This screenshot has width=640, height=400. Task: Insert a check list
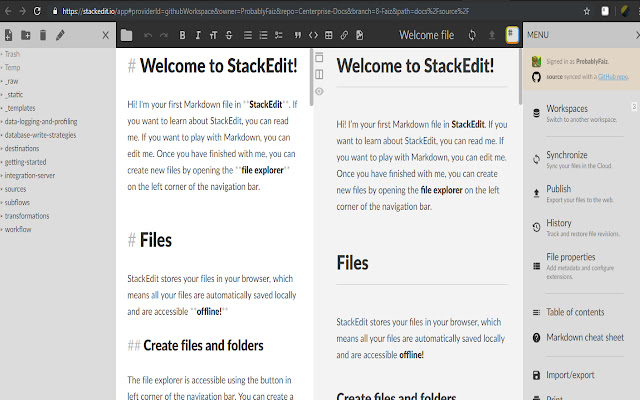(x=279, y=35)
